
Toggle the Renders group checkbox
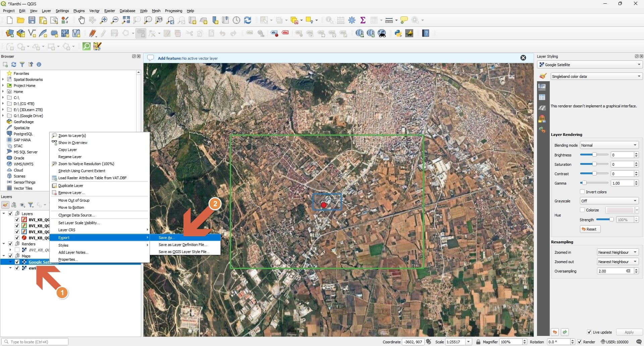[x=10, y=244]
